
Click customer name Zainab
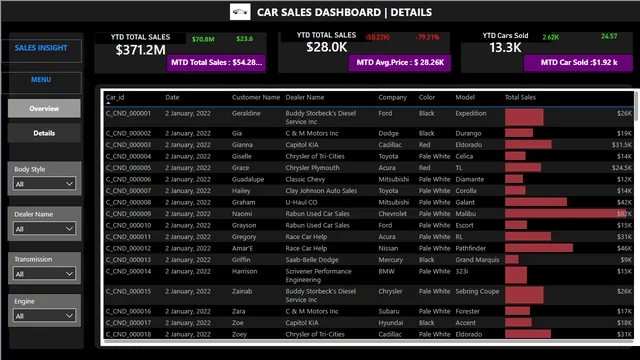click(242, 291)
